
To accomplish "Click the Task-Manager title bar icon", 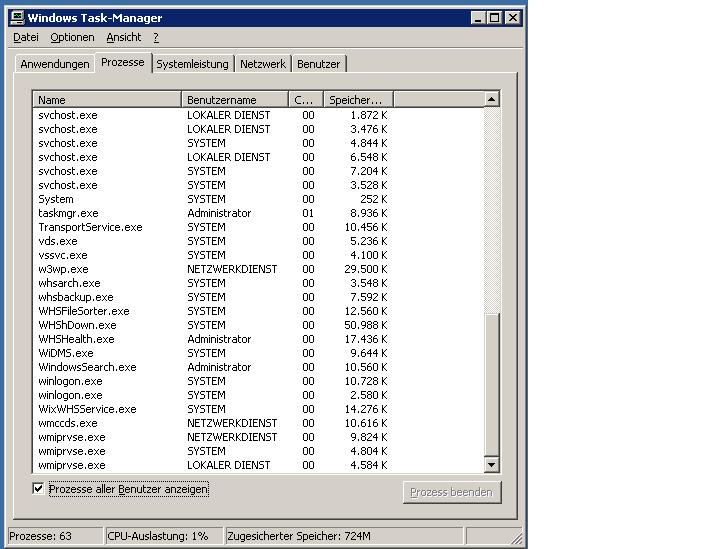I will click(x=15, y=17).
